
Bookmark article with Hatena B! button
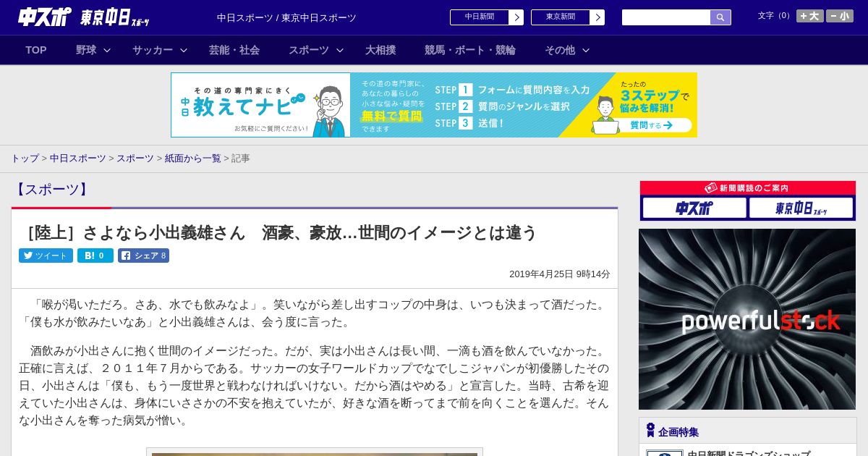tap(95, 256)
